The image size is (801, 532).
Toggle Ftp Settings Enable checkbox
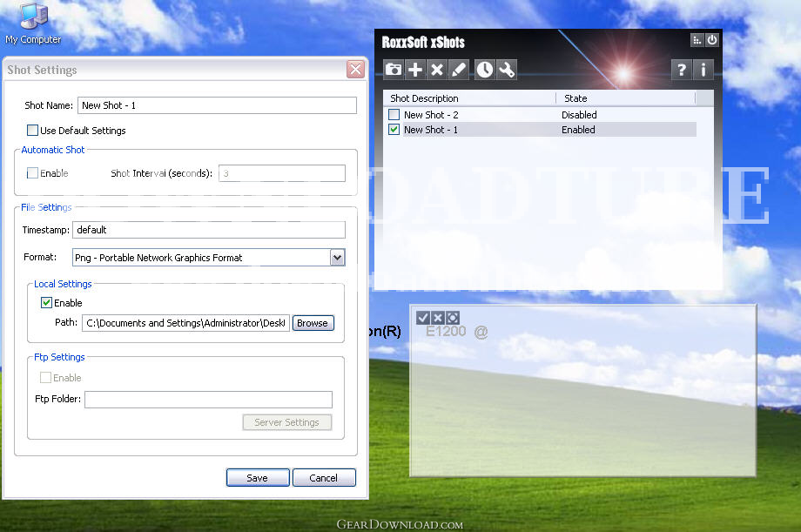[x=45, y=378]
